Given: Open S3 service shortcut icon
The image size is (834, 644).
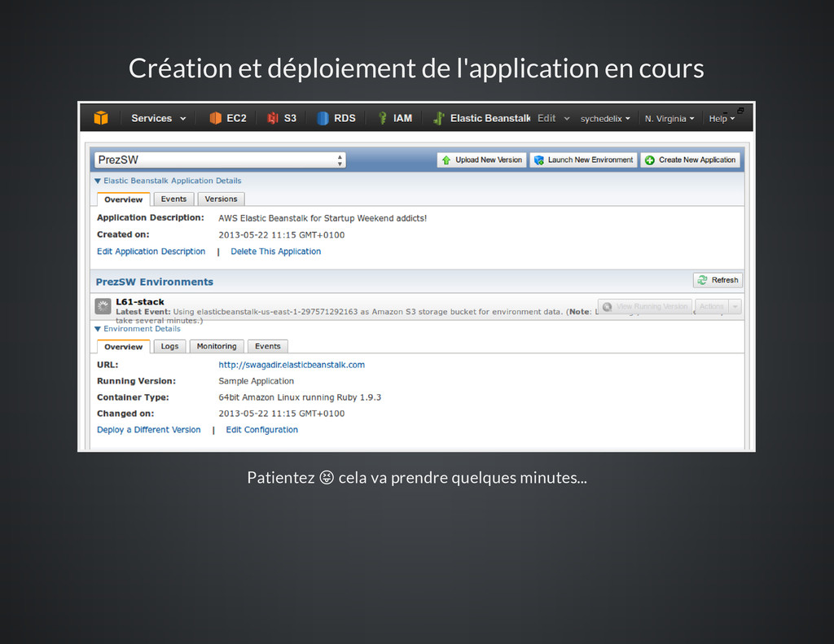Looking at the screenshot, I should tap(273, 119).
